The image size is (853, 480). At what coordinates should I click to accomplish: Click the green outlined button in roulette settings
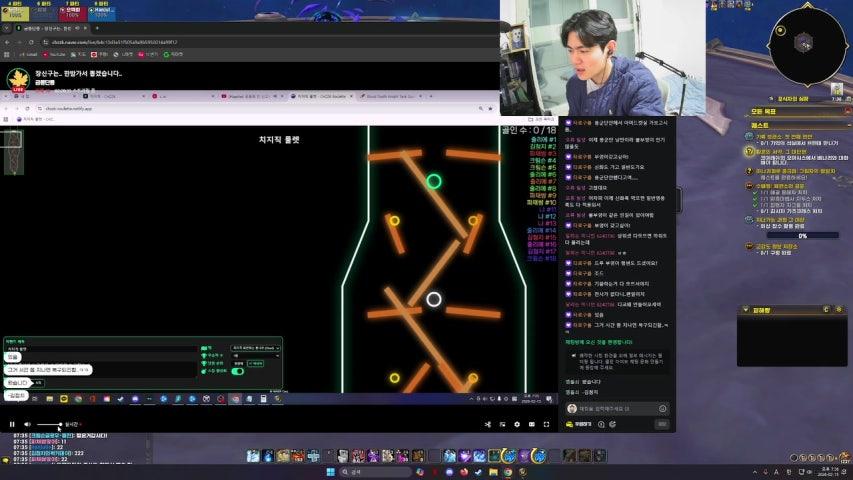(x=256, y=363)
